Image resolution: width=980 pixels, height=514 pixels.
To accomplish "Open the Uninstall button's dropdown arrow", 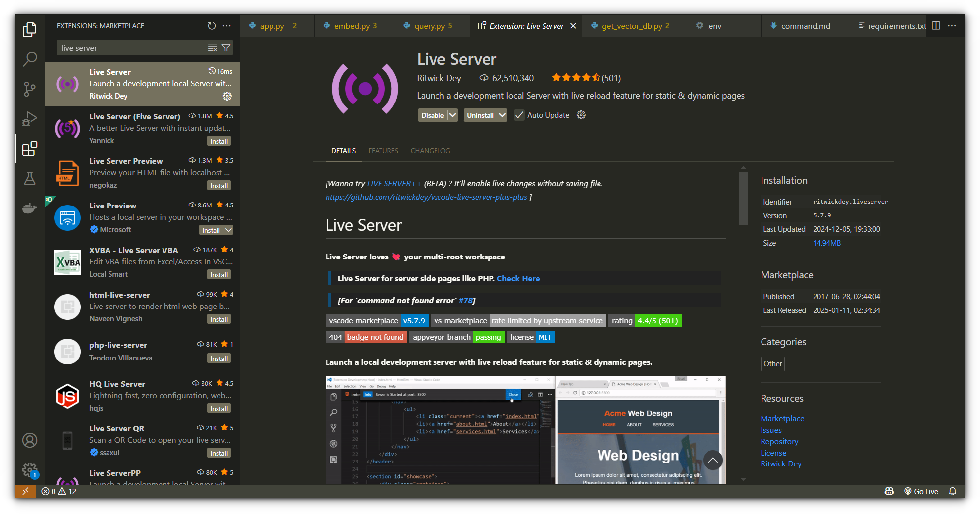I will tap(502, 115).
